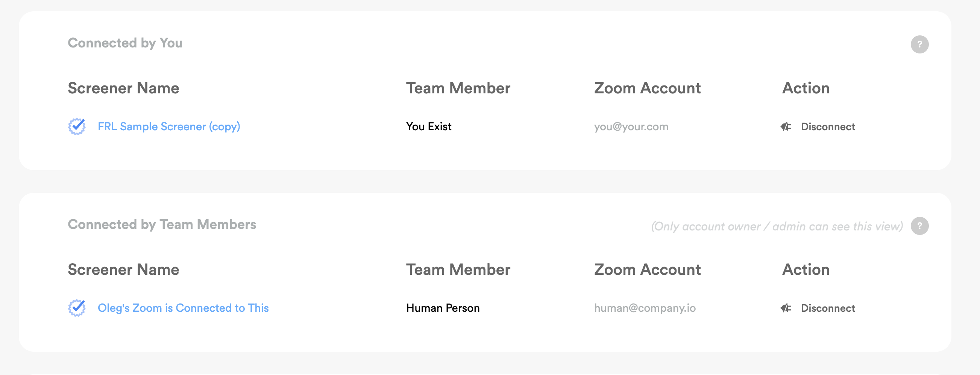This screenshot has height=375, width=980.
Task: Select the you@your.com Zoom account text
Action: tap(631, 127)
